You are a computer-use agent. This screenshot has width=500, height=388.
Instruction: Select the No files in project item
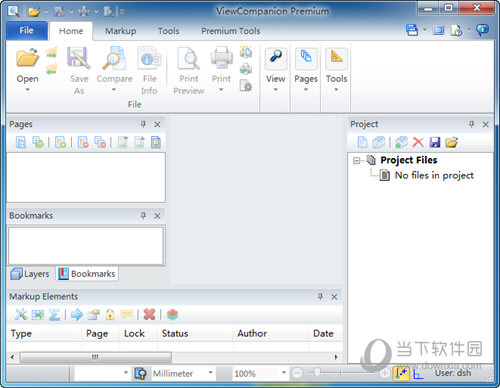pos(434,175)
